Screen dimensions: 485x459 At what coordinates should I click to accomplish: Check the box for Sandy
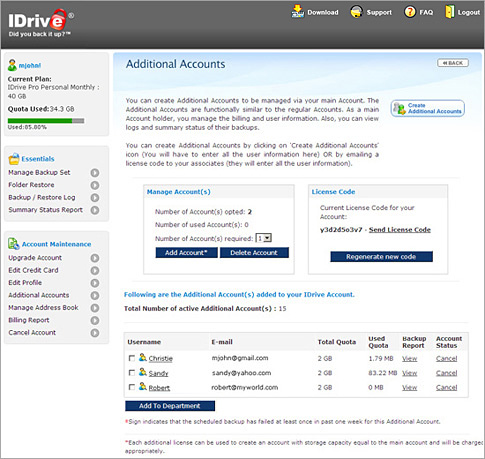pos(132,373)
